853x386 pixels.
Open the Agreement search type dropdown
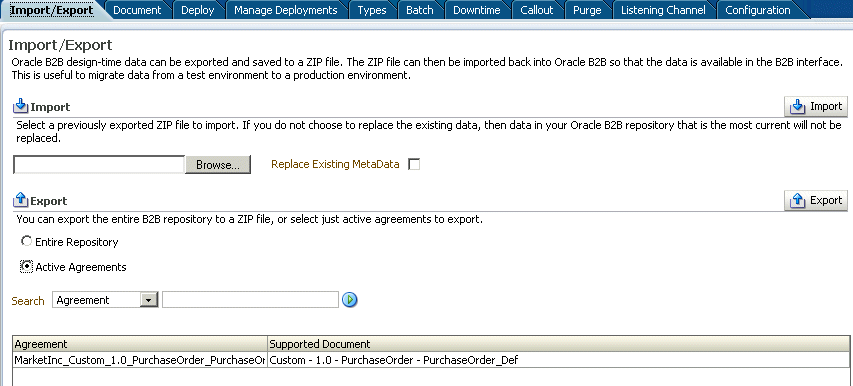[x=149, y=300]
